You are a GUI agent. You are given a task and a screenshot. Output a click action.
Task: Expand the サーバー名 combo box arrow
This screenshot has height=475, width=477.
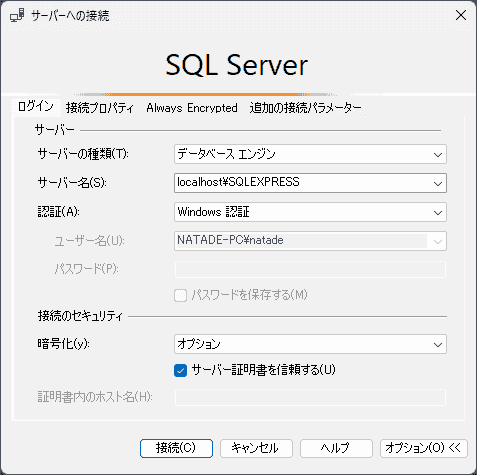click(x=438, y=183)
